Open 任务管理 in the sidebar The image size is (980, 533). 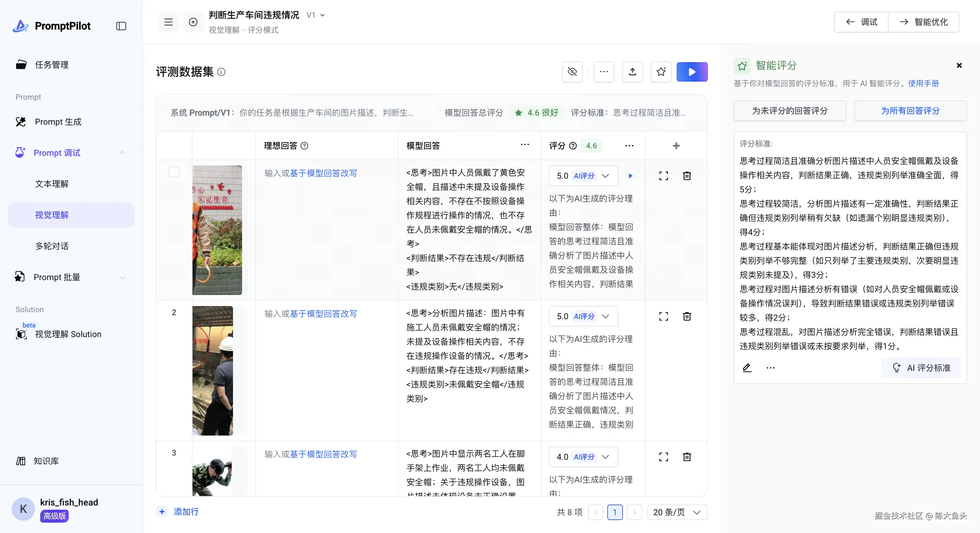[52, 65]
